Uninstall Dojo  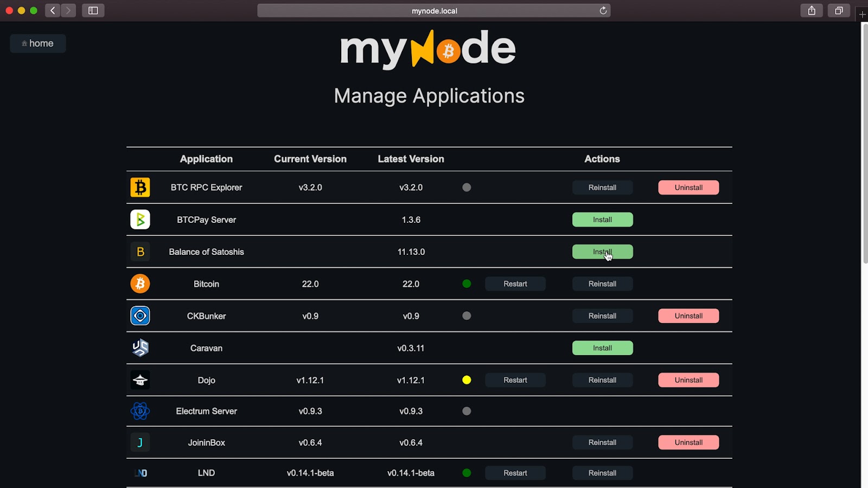click(688, 380)
